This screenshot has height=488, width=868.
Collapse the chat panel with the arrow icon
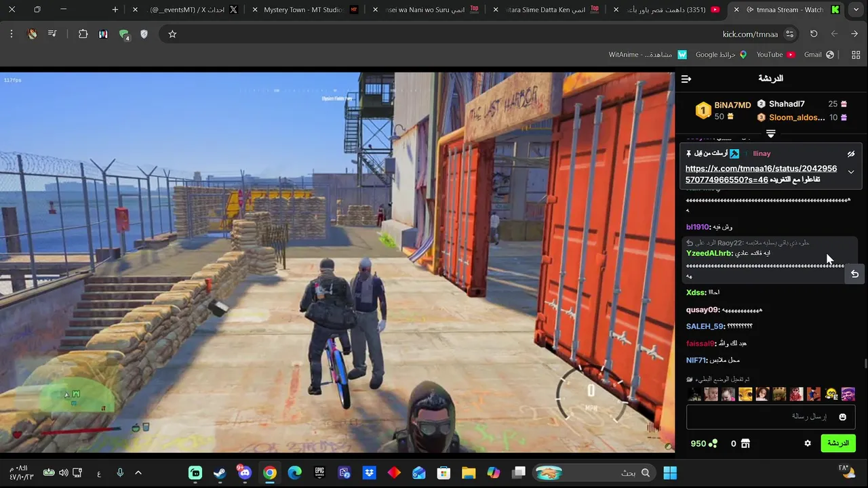[x=686, y=79]
